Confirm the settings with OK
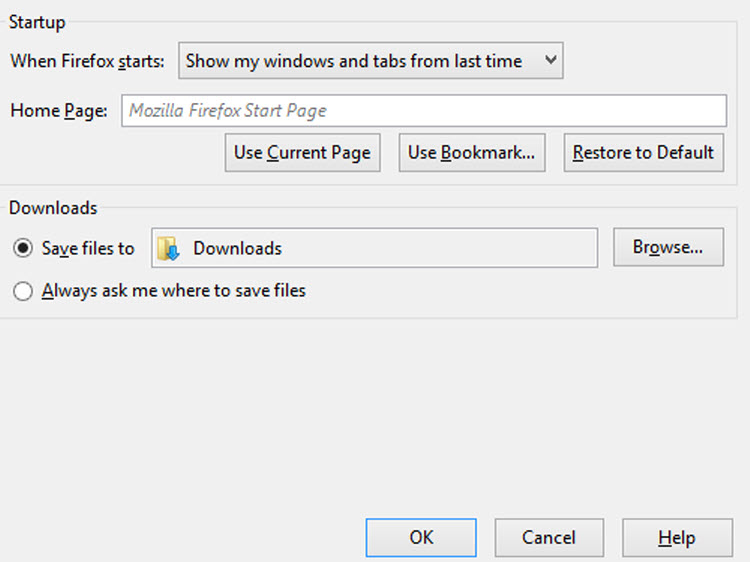The width and height of the screenshot is (750, 562). (421, 537)
